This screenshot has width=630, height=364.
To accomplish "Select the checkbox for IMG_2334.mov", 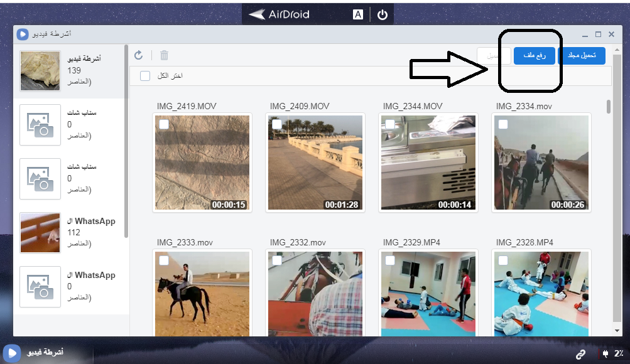I will tap(503, 124).
